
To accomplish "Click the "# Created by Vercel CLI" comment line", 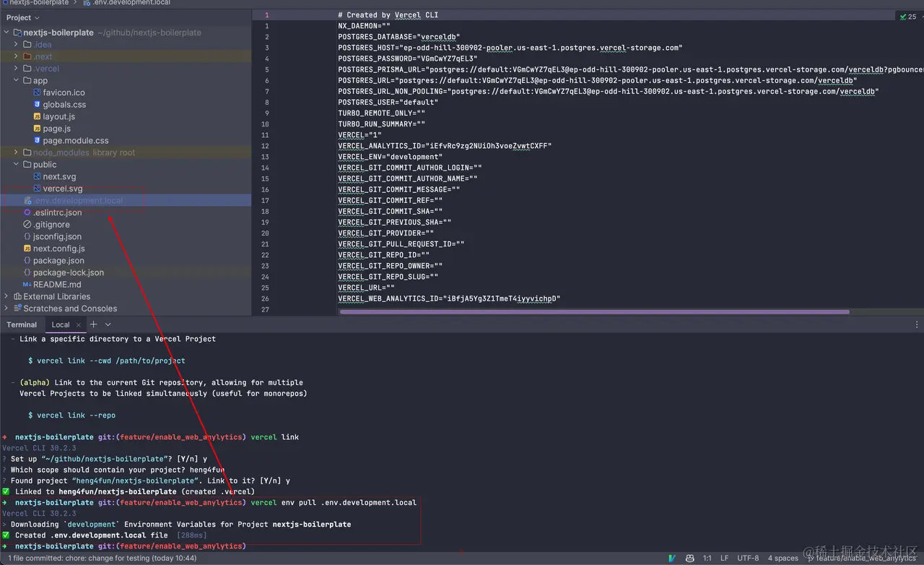I will point(388,15).
